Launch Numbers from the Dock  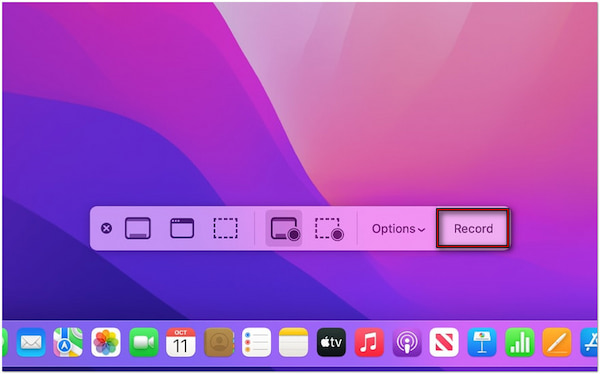click(520, 342)
